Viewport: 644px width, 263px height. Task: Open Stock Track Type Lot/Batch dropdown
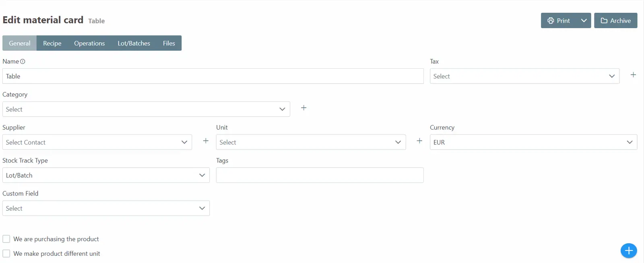[106, 175]
